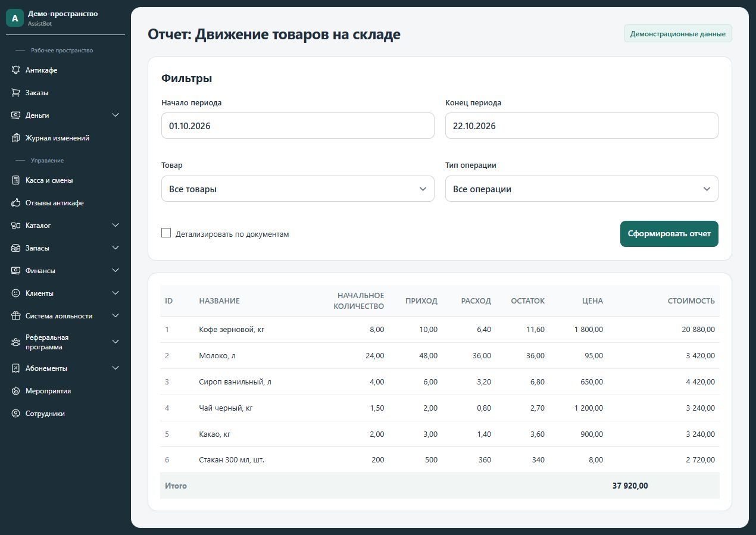
Task: Expand the Деньги submenu chevron
Action: tap(116, 115)
